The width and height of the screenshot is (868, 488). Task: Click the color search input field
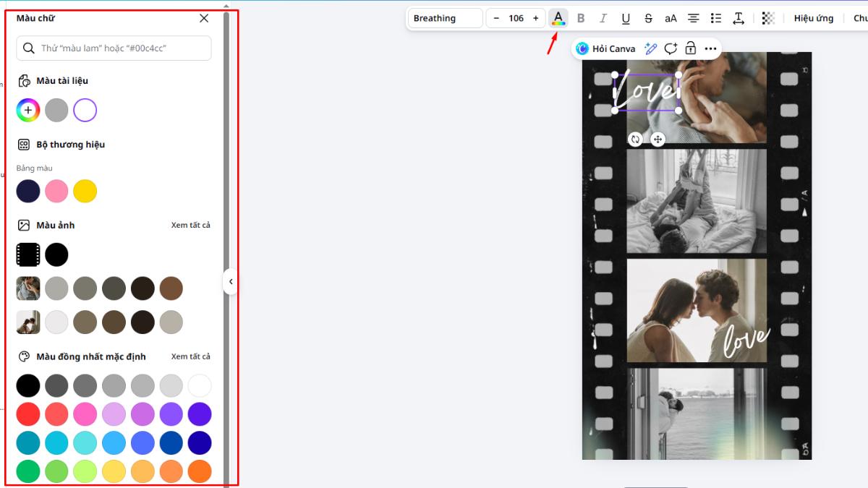(114, 48)
